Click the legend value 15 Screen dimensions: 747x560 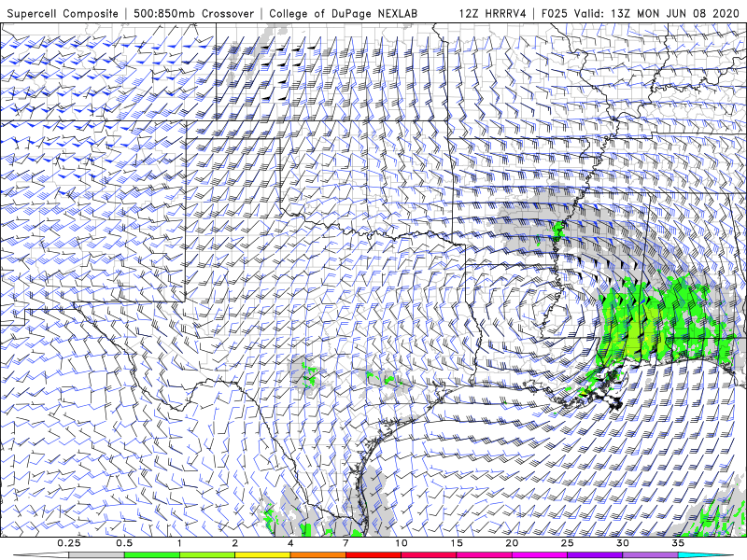coord(457,543)
